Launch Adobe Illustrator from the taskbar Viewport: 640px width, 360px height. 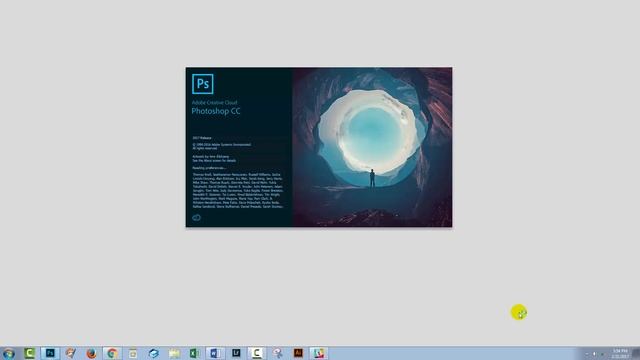click(298, 353)
